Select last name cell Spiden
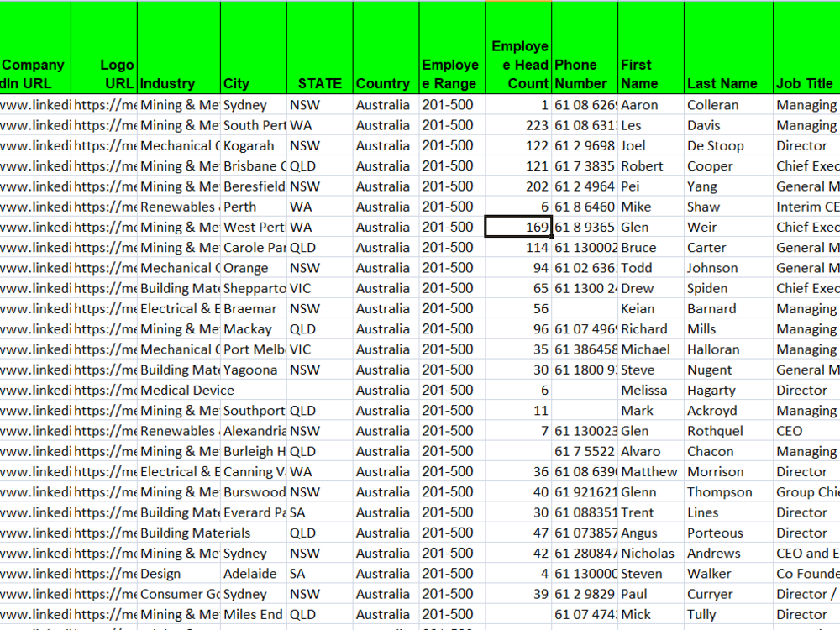Screen dimensions: 840x630 pos(728,288)
